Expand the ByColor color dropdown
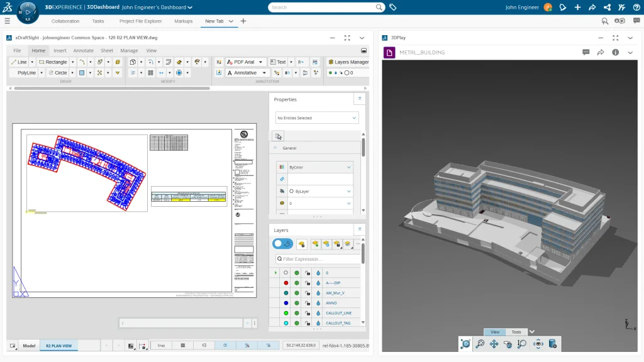The height and width of the screenshot is (362, 644). click(349, 167)
